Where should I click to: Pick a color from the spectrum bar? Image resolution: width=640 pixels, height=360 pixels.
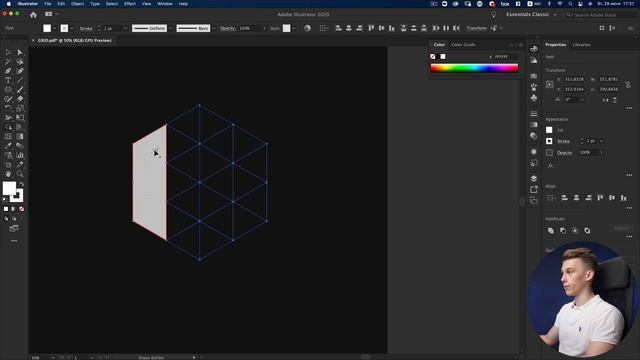point(474,68)
